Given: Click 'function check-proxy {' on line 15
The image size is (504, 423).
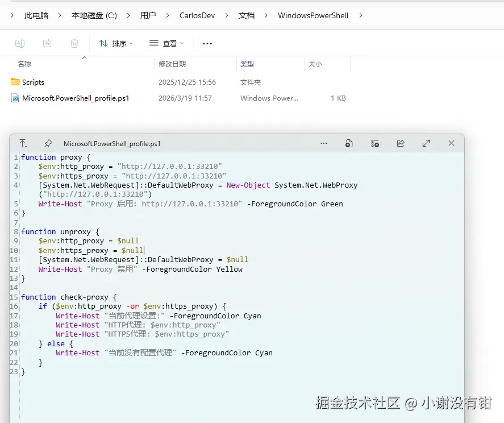Looking at the screenshot, I should pyautogui.click(x=69, y=297).
